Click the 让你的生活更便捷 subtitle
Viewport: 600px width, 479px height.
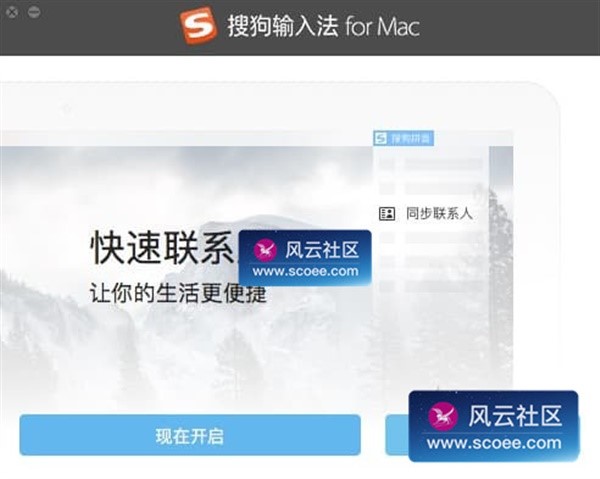point(178,293)
